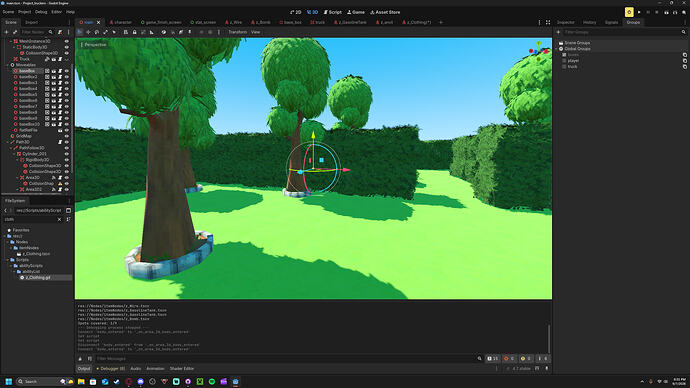Collapse the MeshInstance3D node
The height and width of the screenshot is (388, 690).
[11, 41]
